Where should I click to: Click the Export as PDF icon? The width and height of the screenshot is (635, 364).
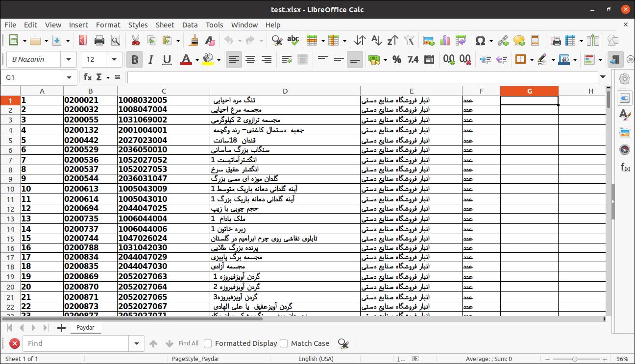83,41
